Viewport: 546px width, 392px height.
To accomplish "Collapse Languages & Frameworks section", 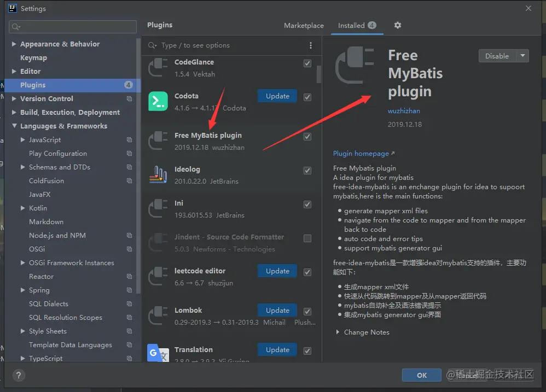I will click(14, 126).
